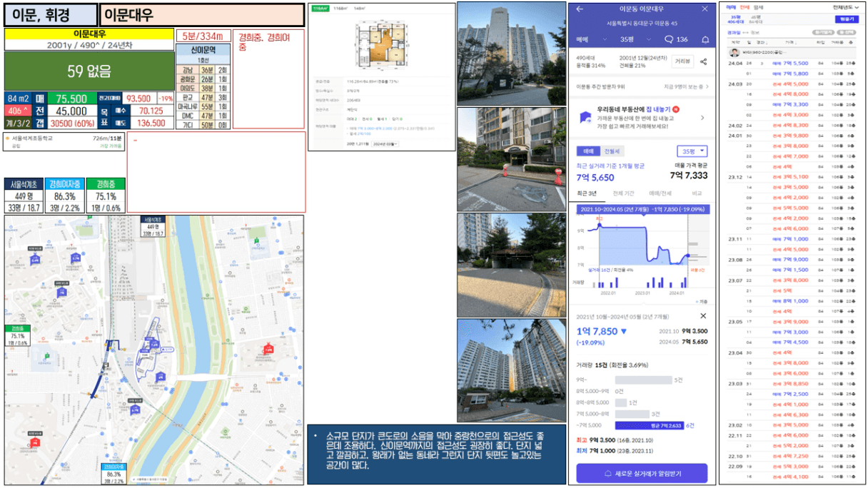Click 매매 7억 5,500 transaction row
This screenshot has width=868, height=488.
[x=792, y=63]
